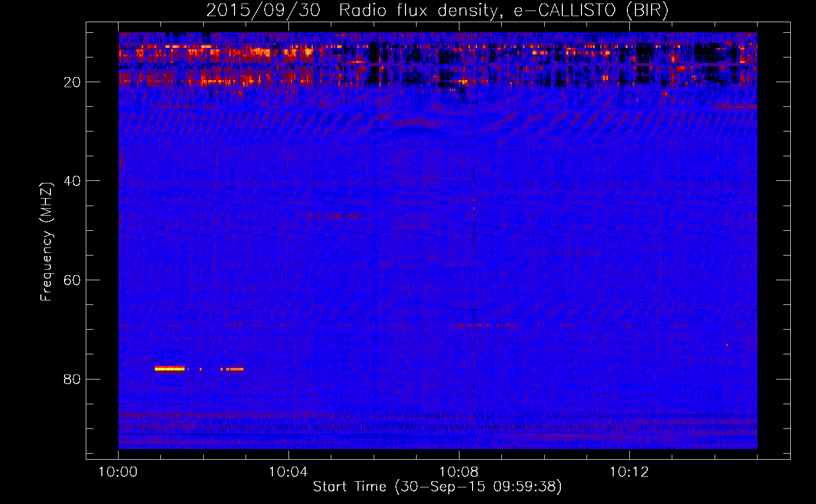Click the "10:04" time tick label
816x504 pixels.
(x=288, y=472)
